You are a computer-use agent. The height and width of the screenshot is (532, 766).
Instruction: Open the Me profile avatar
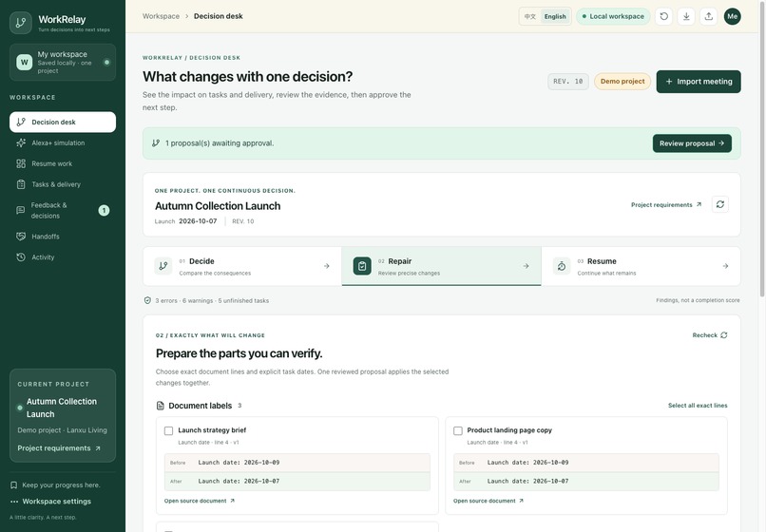click(733, 16)
